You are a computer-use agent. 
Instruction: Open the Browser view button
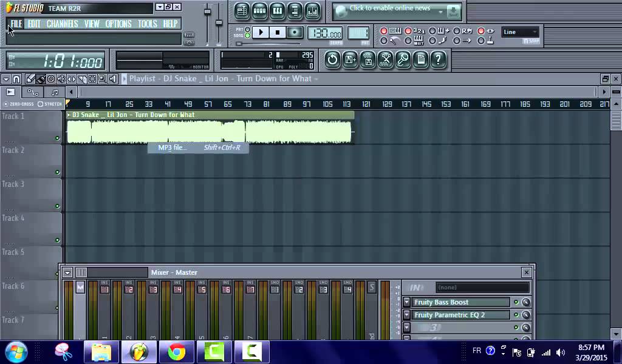295,11
